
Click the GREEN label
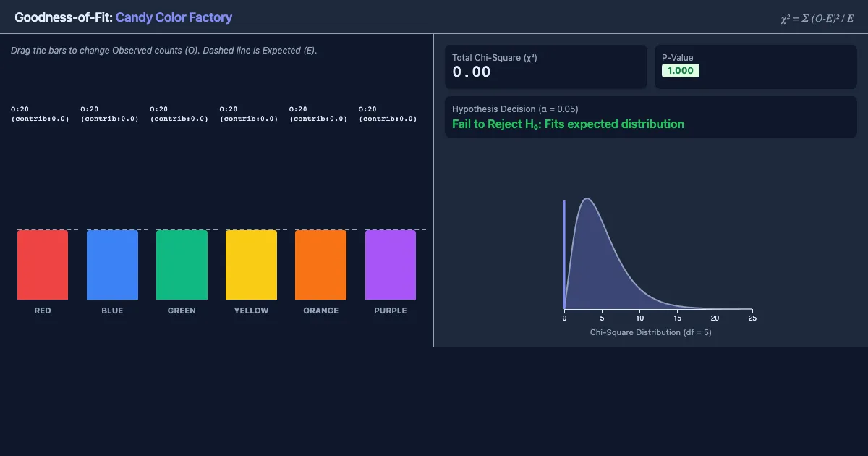pos(182,311)
